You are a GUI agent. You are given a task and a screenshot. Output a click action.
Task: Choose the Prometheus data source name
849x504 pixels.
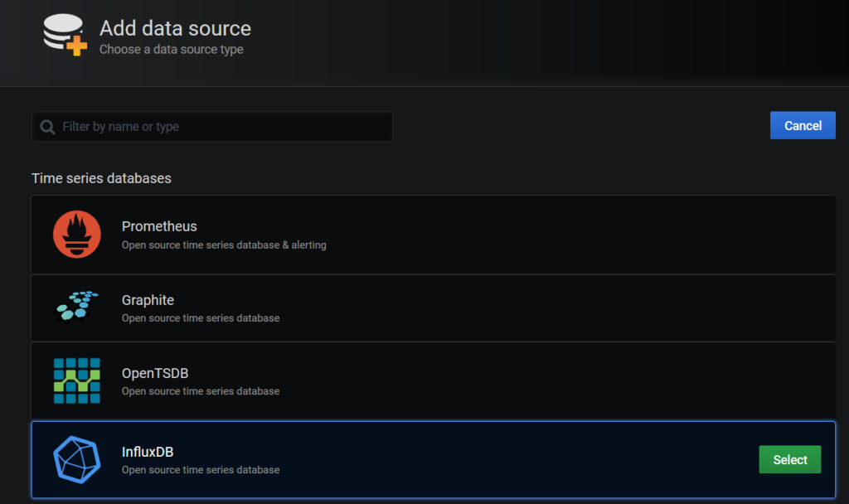159,226
